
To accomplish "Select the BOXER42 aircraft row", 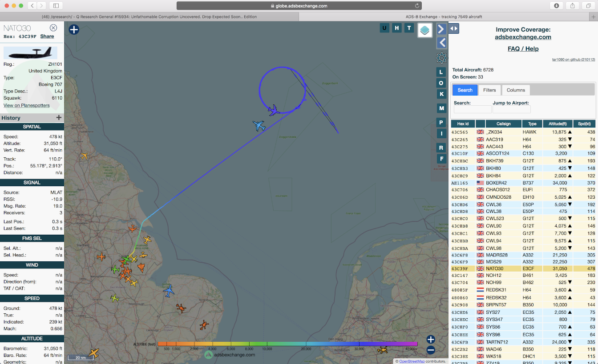I will 523,183.
